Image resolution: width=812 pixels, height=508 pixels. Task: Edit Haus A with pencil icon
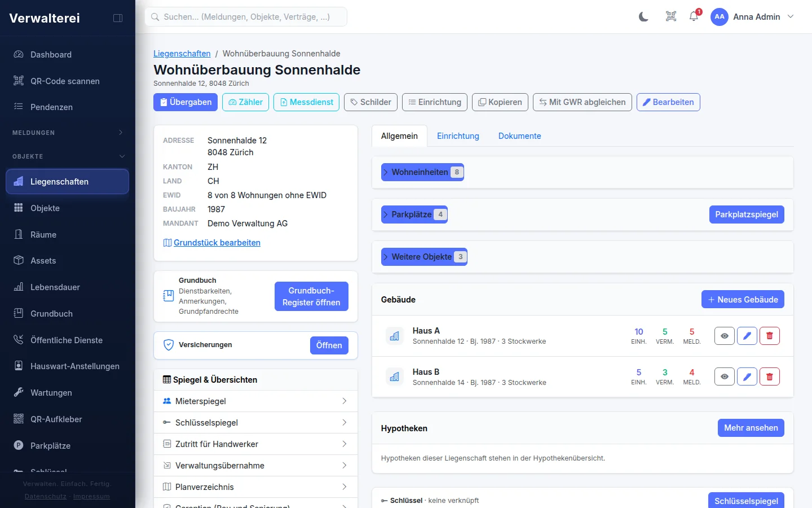click(747, 336)
